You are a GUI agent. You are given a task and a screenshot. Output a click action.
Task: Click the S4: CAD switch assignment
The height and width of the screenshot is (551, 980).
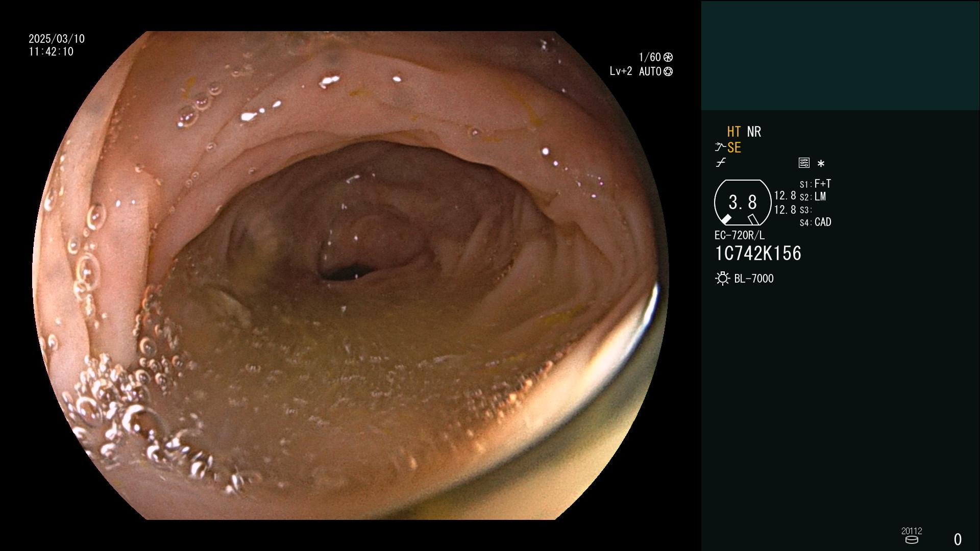pos(816,222)
